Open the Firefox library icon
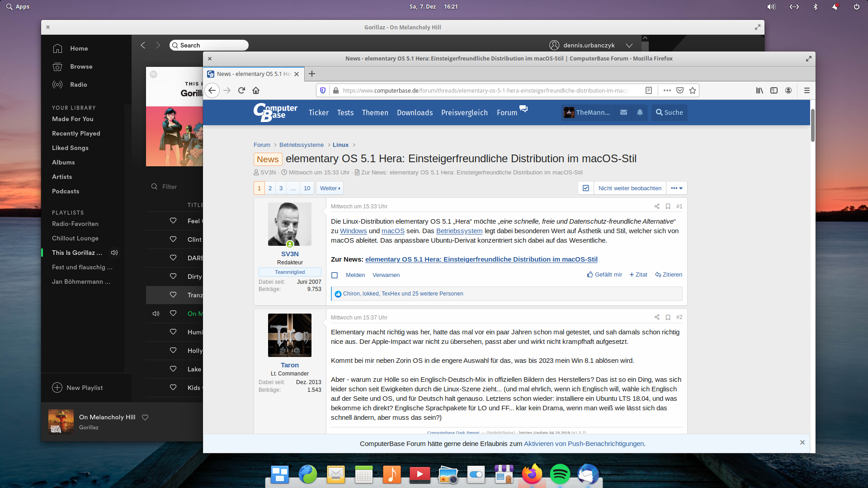Screen dimensions: 868x488 [759, 90]
